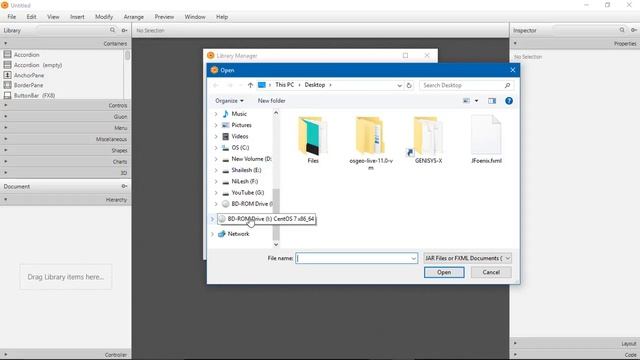Open the Library panel gear menu

[x=124, y=30]
